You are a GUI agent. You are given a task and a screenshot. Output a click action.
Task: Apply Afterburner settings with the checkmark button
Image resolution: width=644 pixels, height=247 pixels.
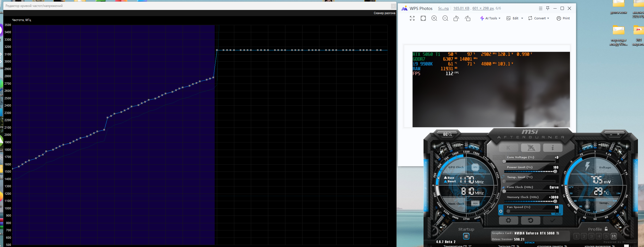(x=553, y=220)
